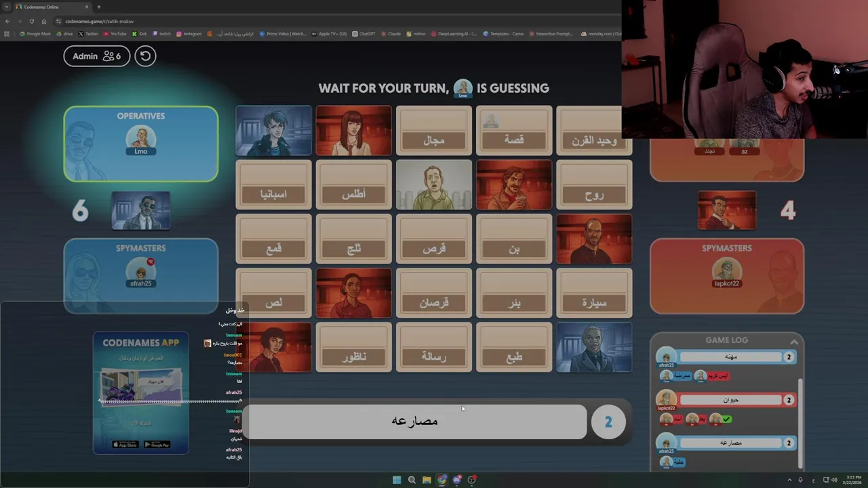Open File Explorer from the taskbar
The image size is (868, 488).
(x=427, y=480)
